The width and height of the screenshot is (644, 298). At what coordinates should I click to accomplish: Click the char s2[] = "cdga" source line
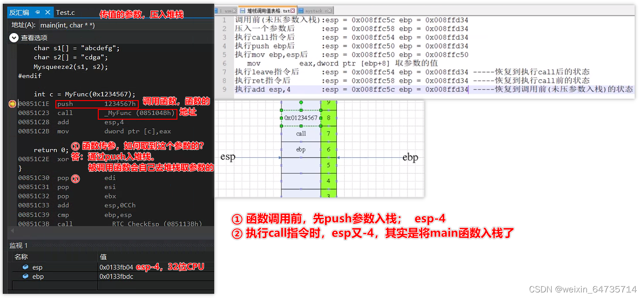[71, 57]
